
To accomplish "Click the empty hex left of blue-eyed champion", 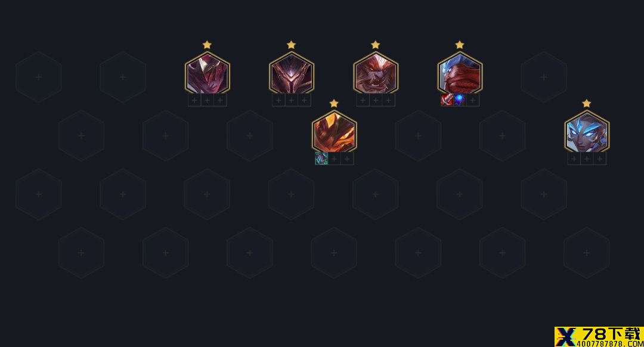I will [x=502, y=135].
